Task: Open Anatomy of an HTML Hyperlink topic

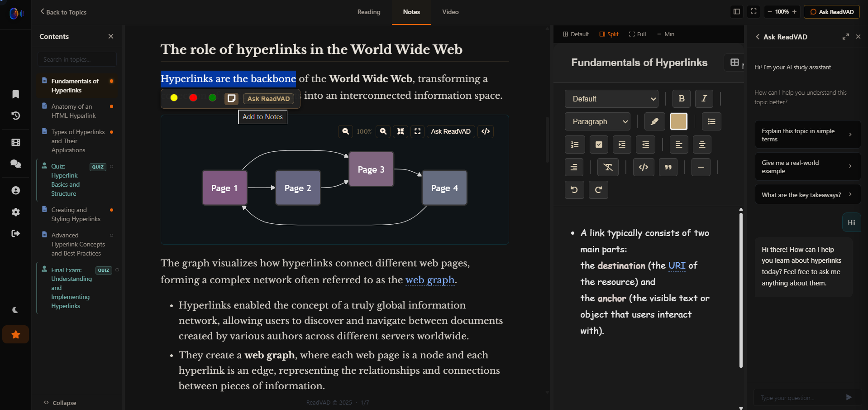Action: (77, 111)
